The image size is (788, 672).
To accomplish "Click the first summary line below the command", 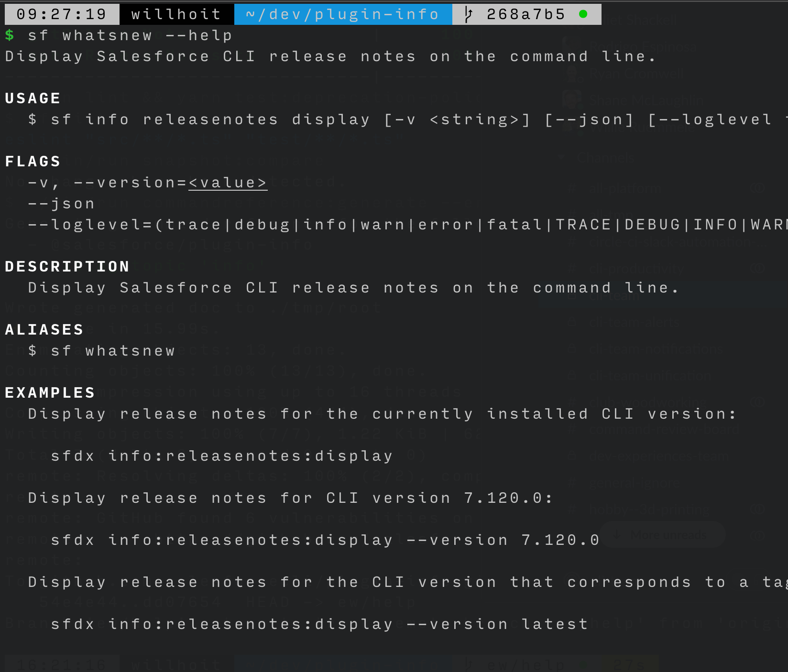I will pyautogui.click(x=330, y=56).
